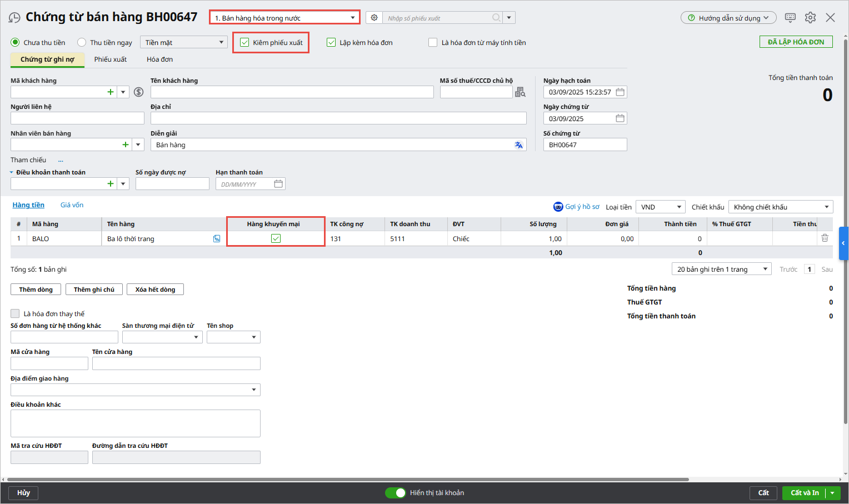Open form settings gear icon at top right
The height and width of the screenshot is (504, 849).
810,18
